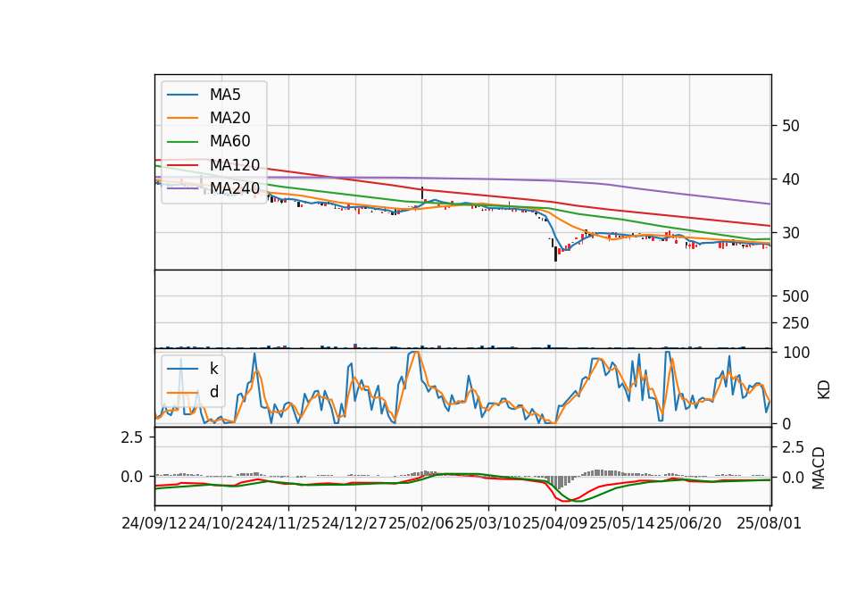857x616 pixels.
Task: Click the purple MA240 legend line sample
Action: click(x=182, y=188)
